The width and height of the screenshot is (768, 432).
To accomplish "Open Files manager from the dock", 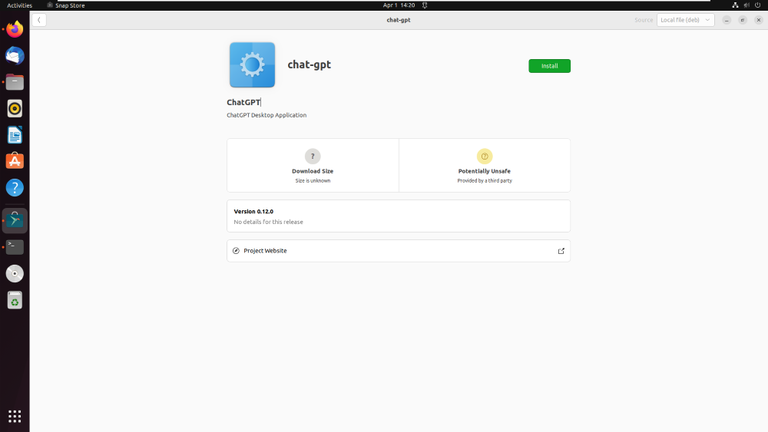I will point(15,82).
